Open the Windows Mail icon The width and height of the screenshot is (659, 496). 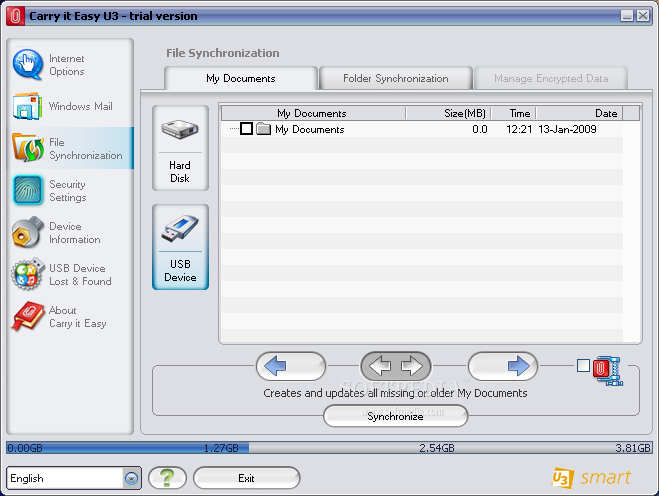tap(27, 106)
